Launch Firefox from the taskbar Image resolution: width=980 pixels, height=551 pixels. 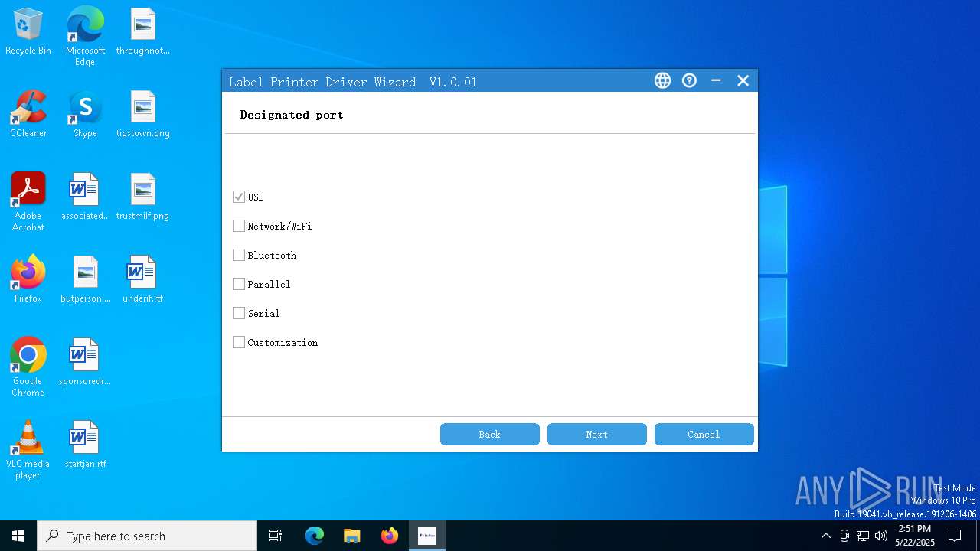(x=390, y=536)
